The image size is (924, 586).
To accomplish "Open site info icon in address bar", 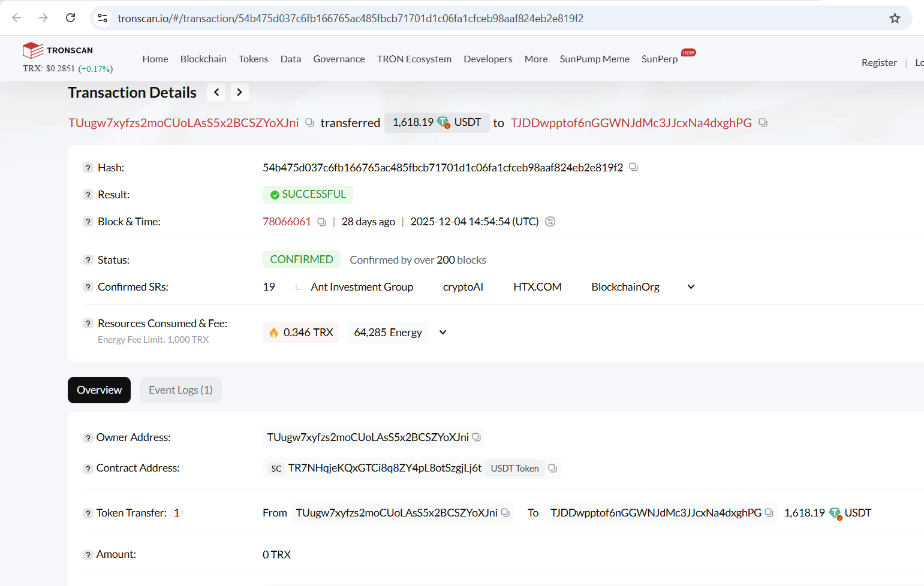I will coord(103,18).
